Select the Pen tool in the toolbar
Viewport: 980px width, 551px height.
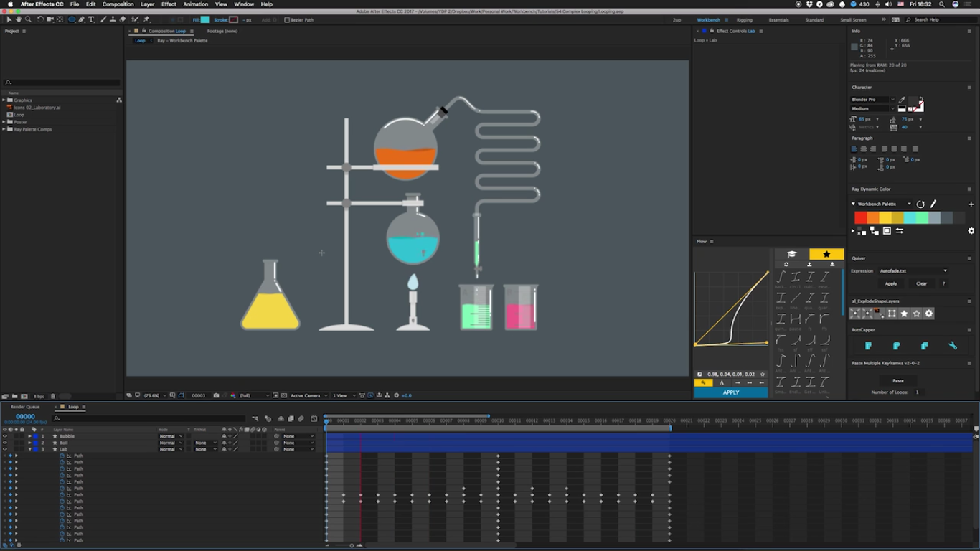[x=81, y=19]
